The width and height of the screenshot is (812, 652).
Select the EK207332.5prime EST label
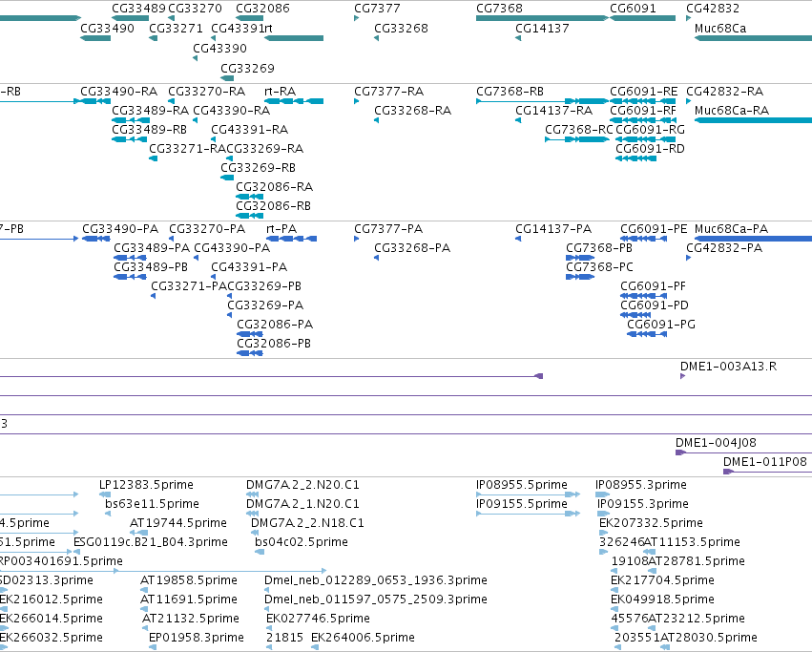tap(651, 522)
